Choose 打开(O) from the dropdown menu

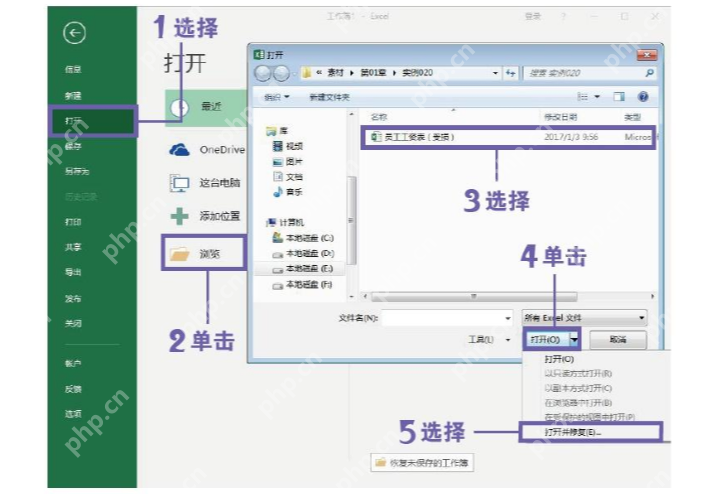[559, 359]
